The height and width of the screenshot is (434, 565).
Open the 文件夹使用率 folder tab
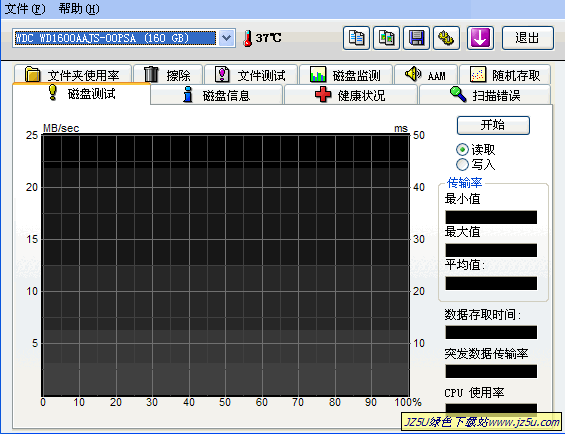coord(73,75)
